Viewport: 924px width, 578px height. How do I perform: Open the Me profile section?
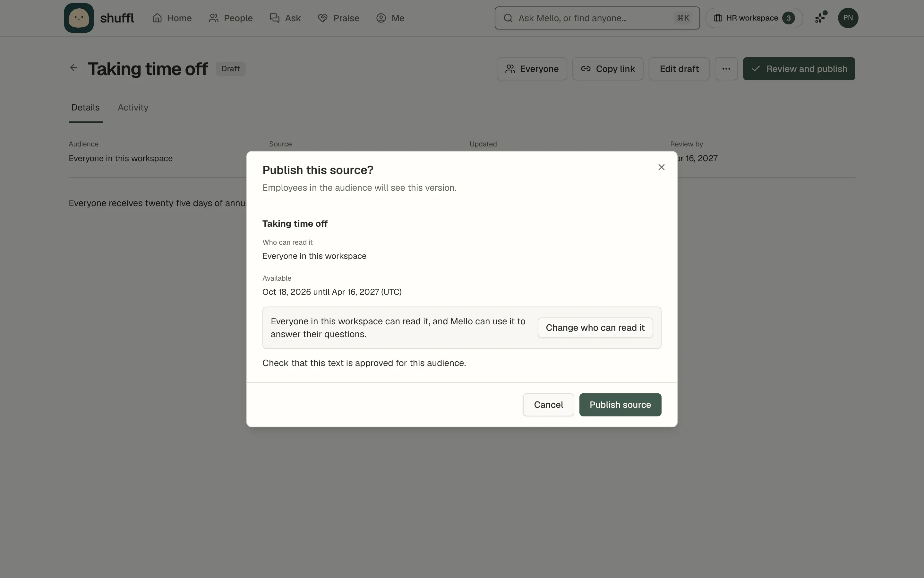390,18
